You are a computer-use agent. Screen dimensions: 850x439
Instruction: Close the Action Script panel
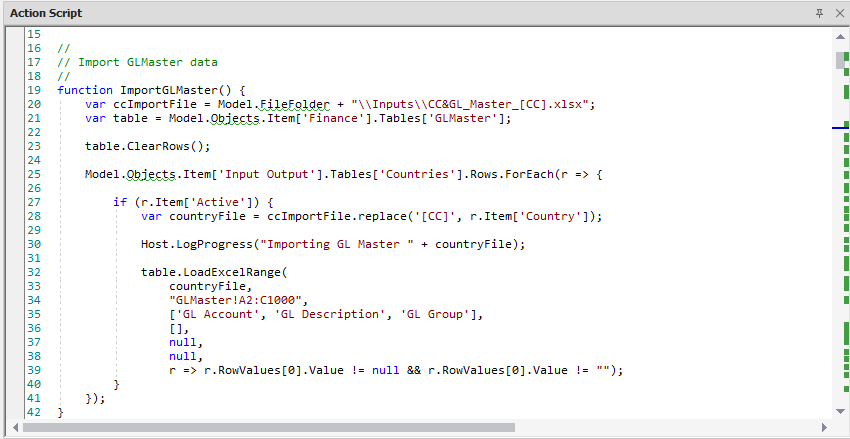[837, 13]
